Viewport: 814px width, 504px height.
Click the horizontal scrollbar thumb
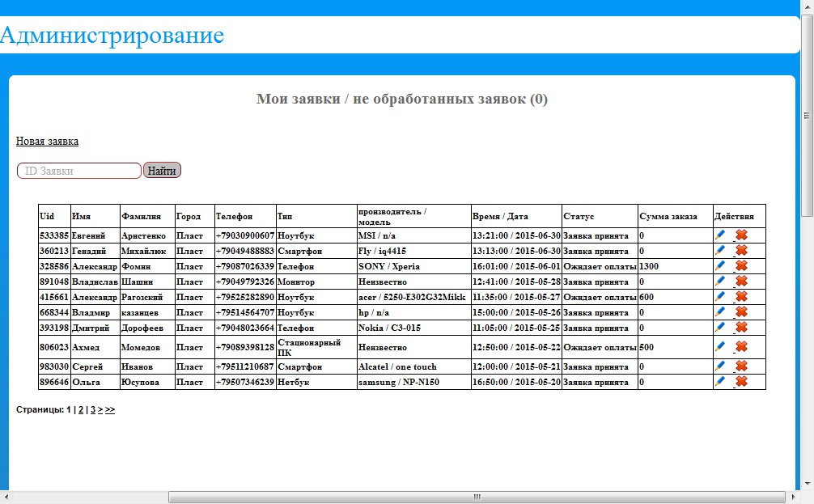(477, 497)
